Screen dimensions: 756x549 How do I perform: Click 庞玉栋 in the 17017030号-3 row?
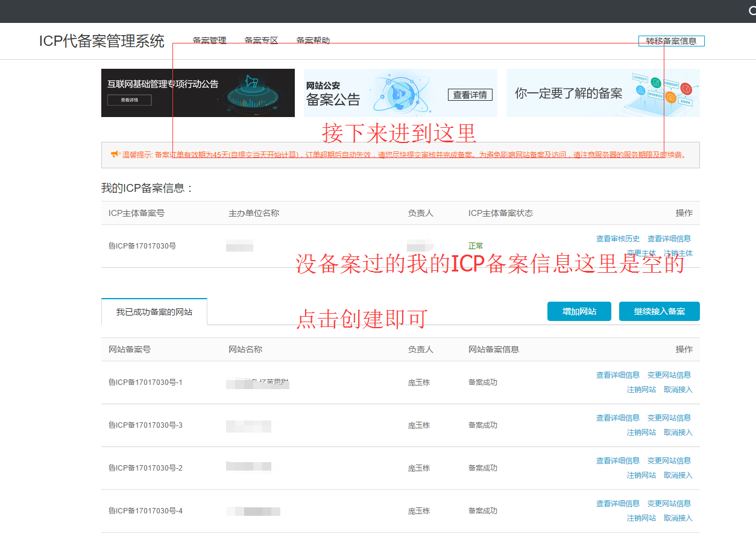pos(419,425)
